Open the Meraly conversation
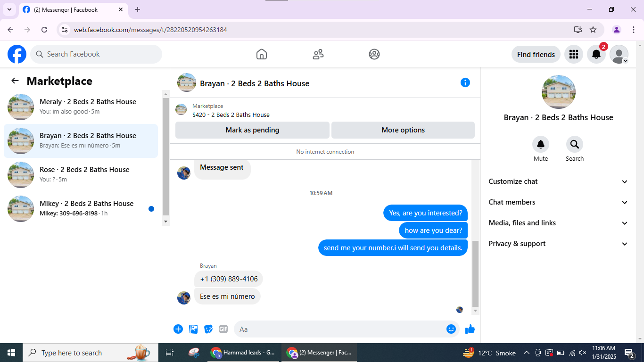This screenshot has height=362, width=644. click(81, 107)
